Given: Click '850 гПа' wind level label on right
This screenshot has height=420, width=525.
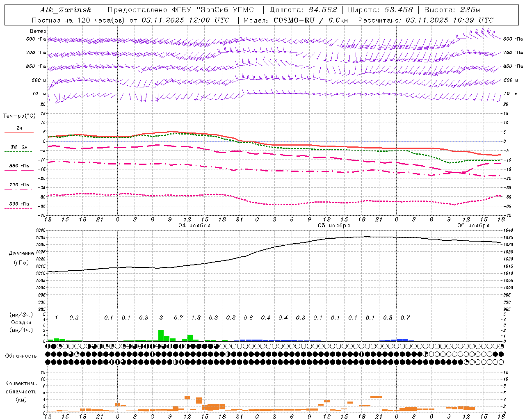Looking at the screenshot, I should coord(513,66).
